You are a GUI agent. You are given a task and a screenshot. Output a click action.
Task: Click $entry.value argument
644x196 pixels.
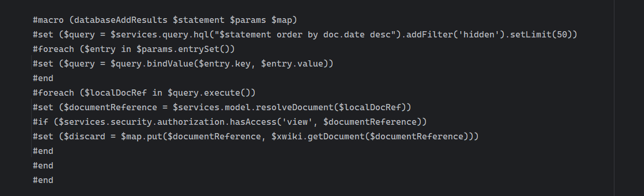point(293,64)
